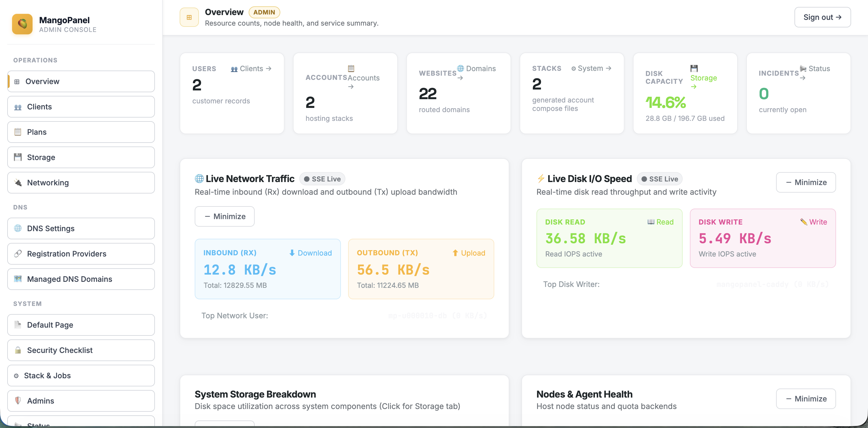Click the 14.6% disk capacity value
The image size is (868, 428).
(665, 102)
